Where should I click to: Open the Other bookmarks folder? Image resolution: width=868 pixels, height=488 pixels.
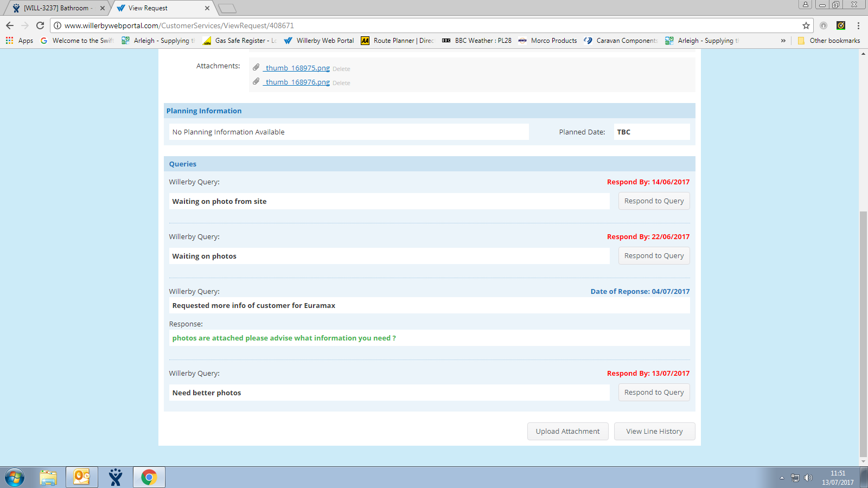pos(829,41)
